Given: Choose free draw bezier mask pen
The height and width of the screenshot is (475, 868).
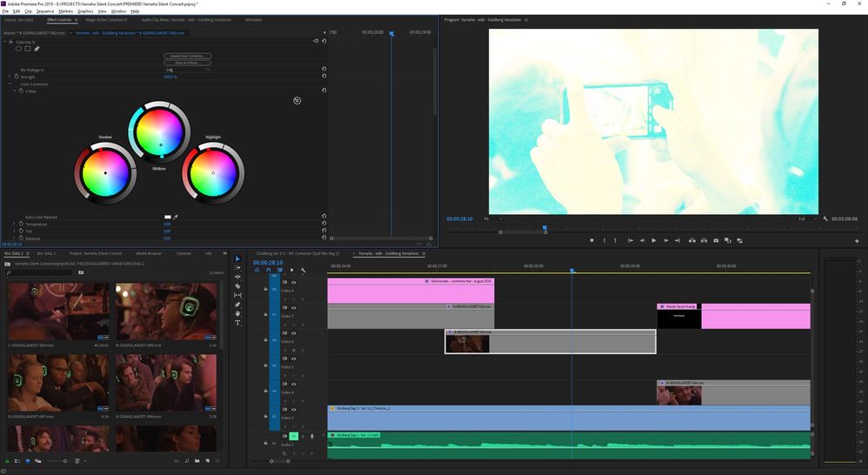Looking at the screenshot, I should (37, 49).
